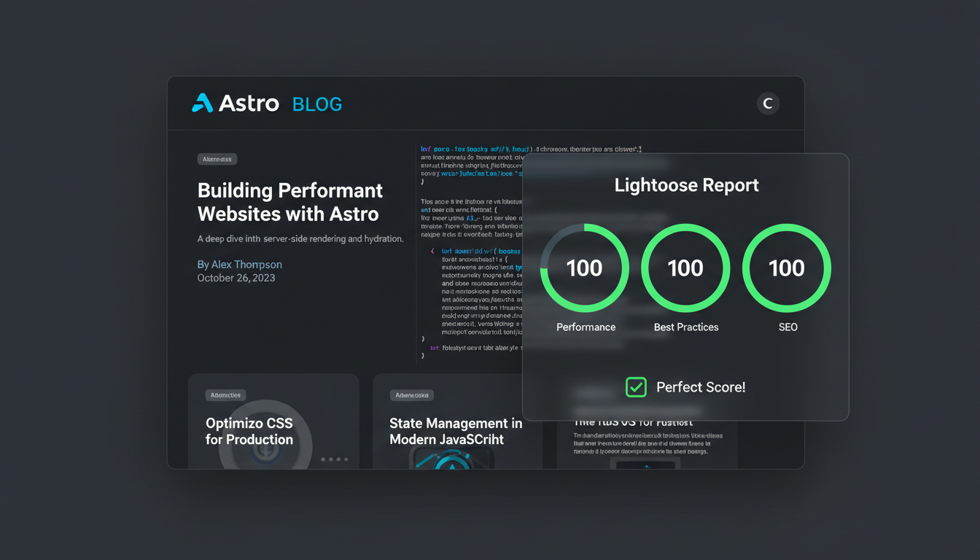Open the profile avatar marked C

(x=768, y=103)
